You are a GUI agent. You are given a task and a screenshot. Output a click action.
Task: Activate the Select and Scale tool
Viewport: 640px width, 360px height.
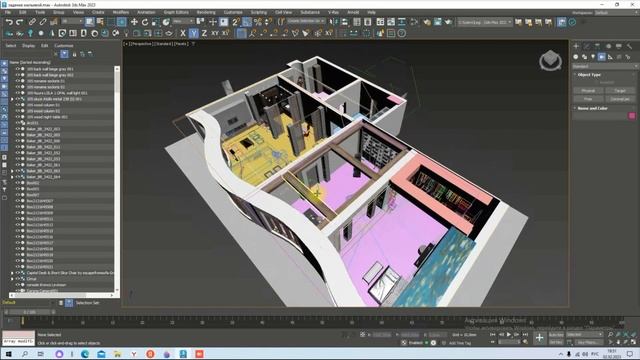[x=155, y=22]
